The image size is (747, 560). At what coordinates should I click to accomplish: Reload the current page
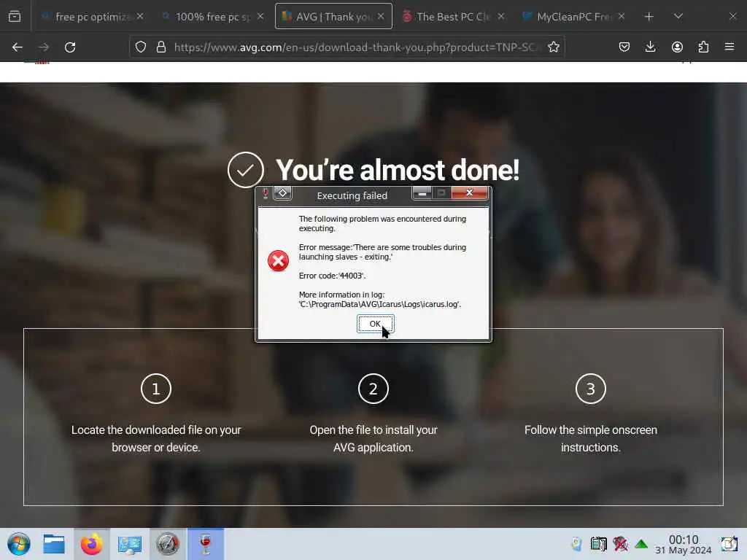click(x=70, y=47)
